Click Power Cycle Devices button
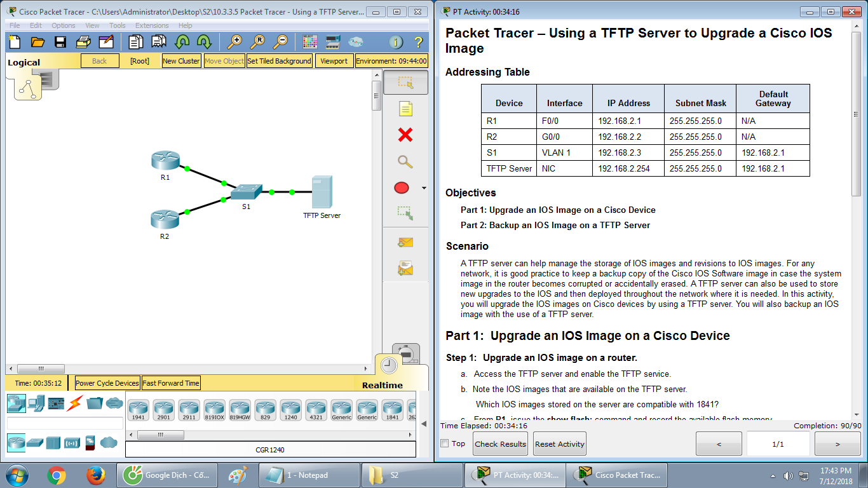The height and width of the screenshot is (488, 868). (107, 383)
